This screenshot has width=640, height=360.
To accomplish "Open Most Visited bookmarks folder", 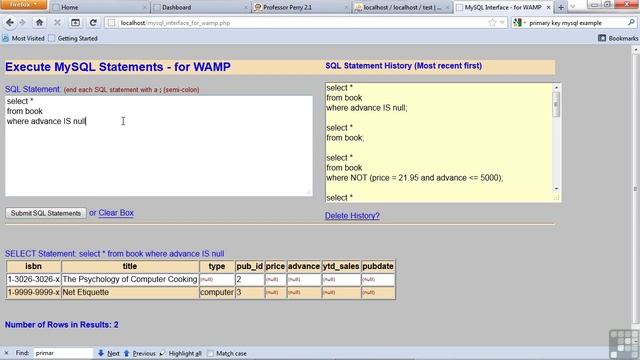I will coord(24,38).
